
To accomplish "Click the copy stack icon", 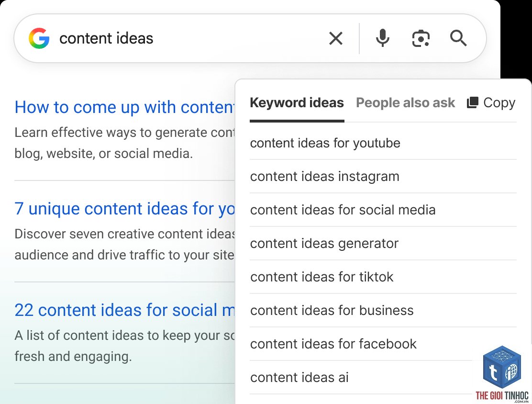I will pyautogui.click(x=473, y=102).
